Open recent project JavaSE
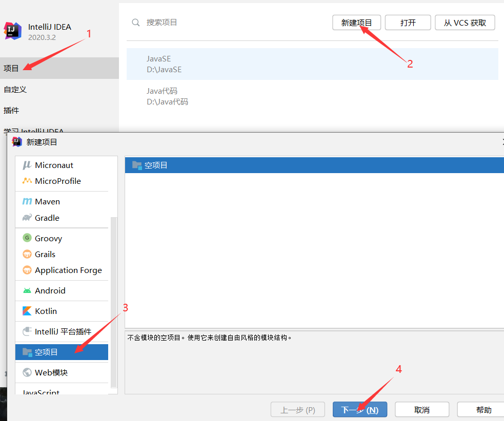The image size is (504, 421). click(x=312, y=64)
